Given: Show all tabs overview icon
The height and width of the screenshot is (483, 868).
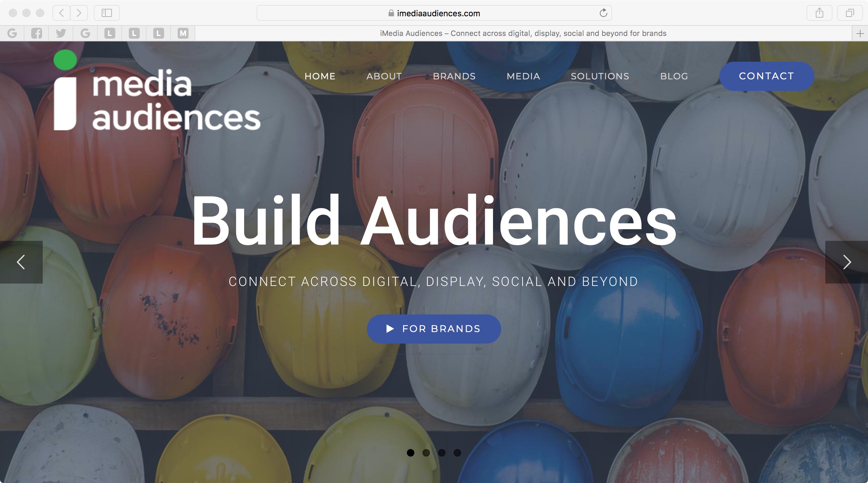Looking at the screenshot, I should (x=849, y=13).
